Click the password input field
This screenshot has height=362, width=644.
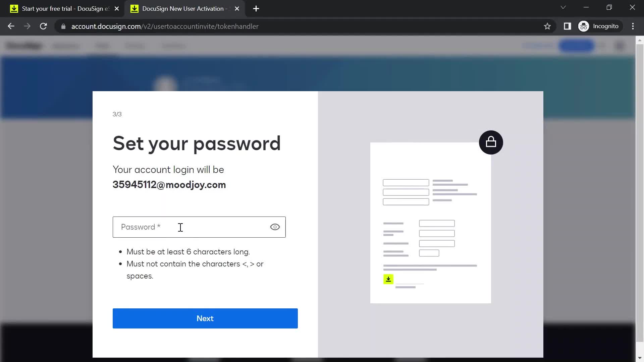click(199, 227)
